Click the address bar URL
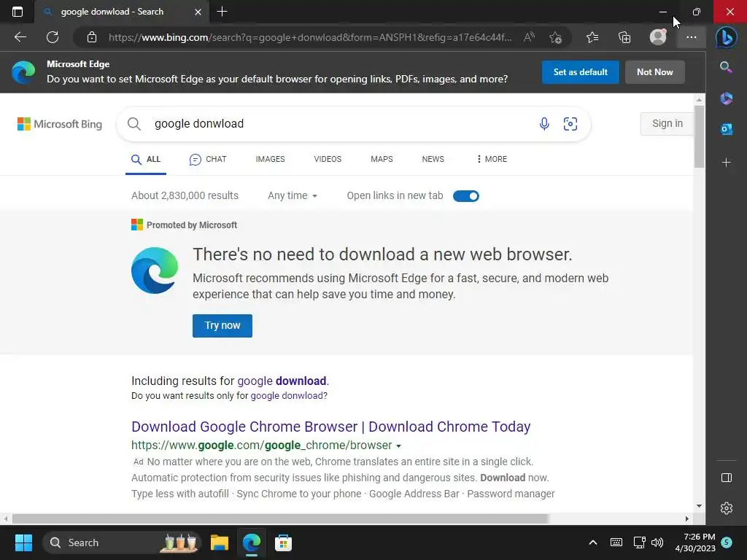 point(309,37)
